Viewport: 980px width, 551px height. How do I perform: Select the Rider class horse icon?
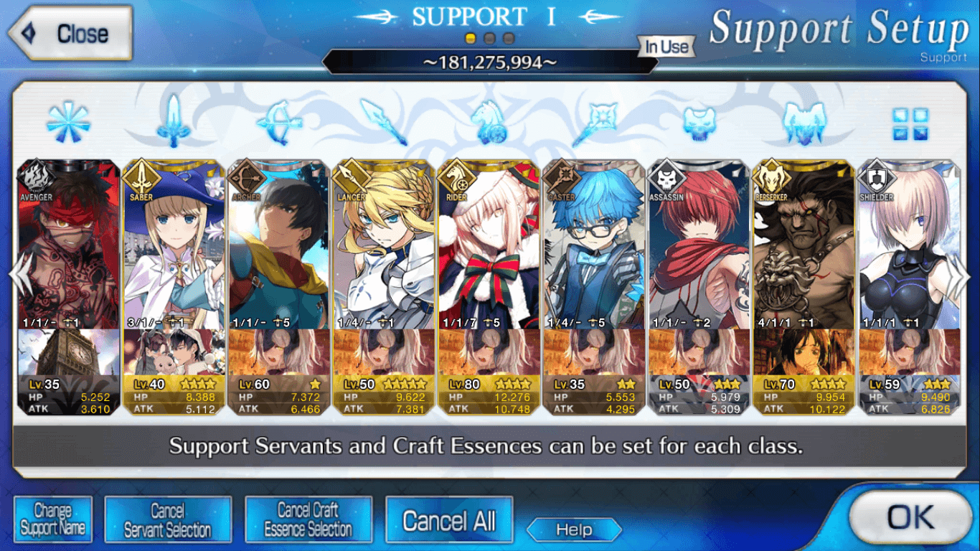490,122
